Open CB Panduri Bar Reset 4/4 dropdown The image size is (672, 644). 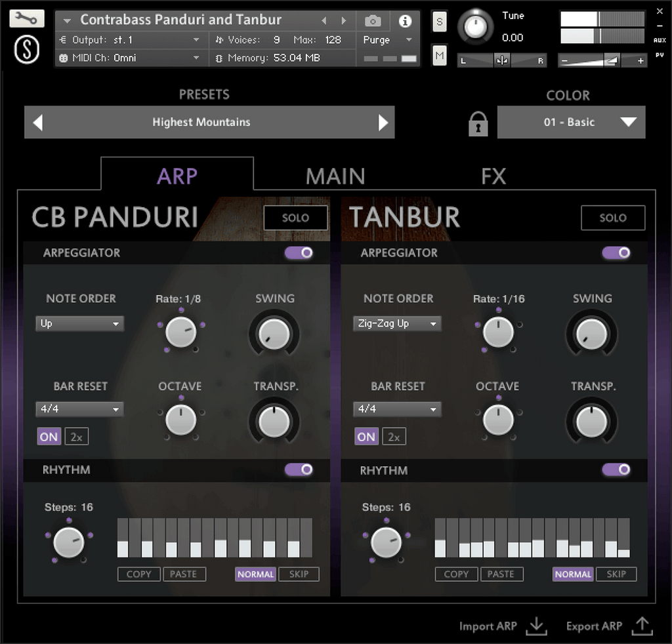coord(79,409)
